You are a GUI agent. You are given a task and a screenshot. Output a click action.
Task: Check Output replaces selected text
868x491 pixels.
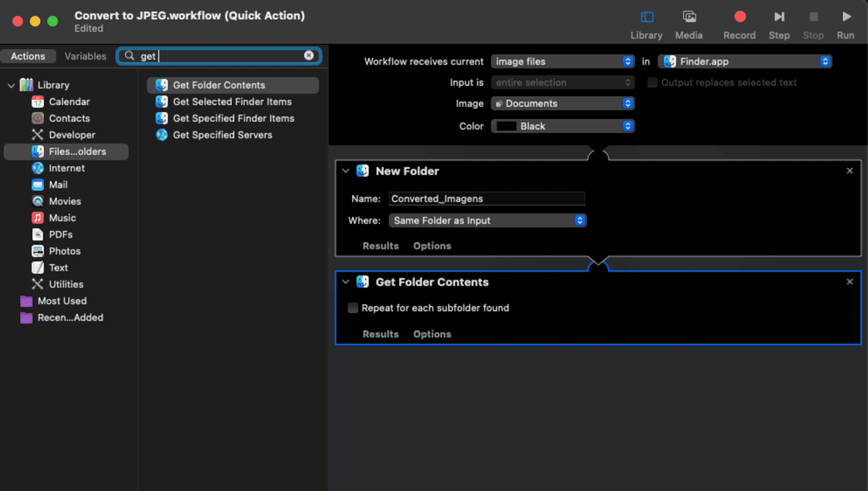pos(652,82)
